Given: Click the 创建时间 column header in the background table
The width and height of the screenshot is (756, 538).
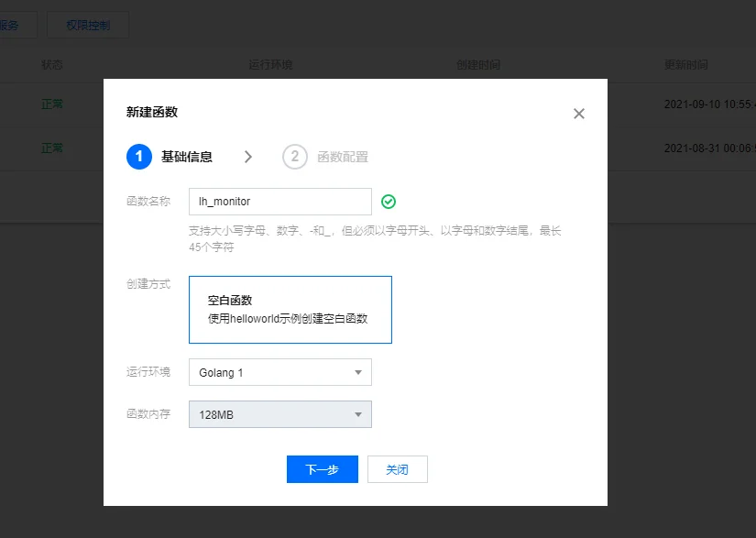Looking at the screenshot, I should click(x=478, y=64).
